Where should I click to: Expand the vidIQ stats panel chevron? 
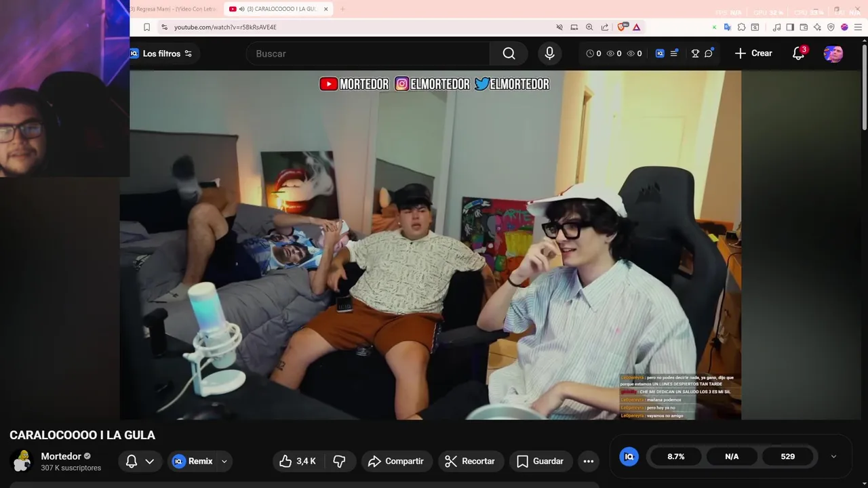[833, 456]
